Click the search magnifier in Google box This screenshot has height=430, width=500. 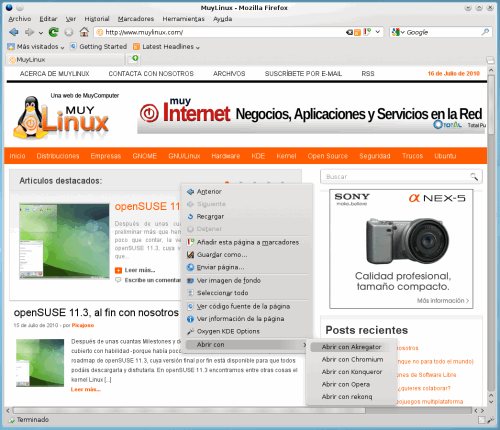[x=485, y=32]
